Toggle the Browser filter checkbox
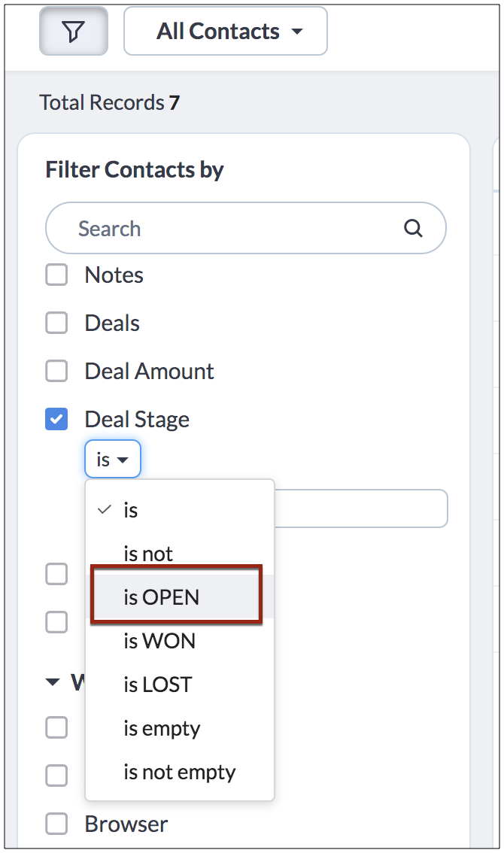The width and height of the screenshot is (504, 853). click(56, 824)
